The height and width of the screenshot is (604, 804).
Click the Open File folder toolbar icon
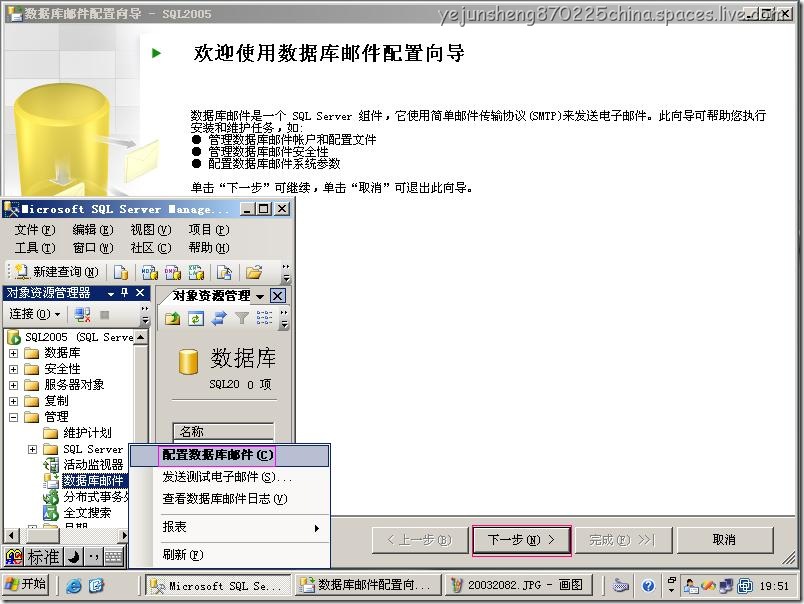coord(254,272)
